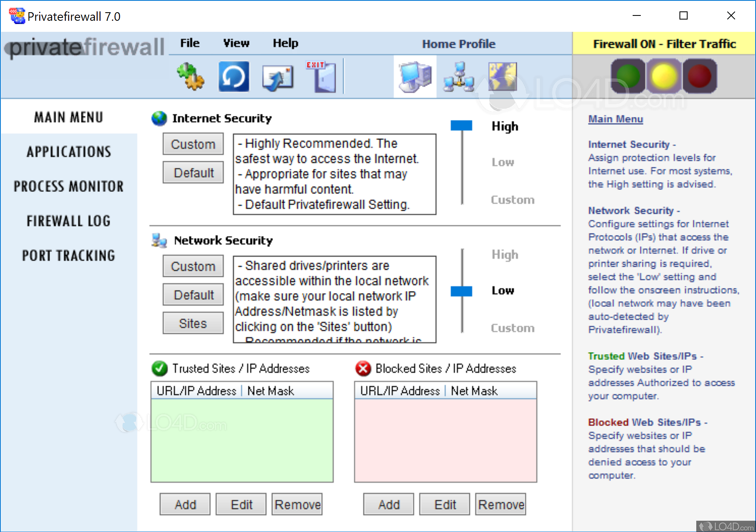This screenshot has width=756, height=532.
Task: Enable Allow All traffic via green light
Action: 627,76
